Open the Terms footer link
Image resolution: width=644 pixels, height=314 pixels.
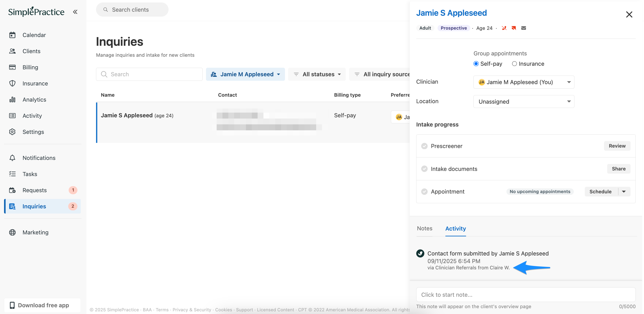pos(162,310)
